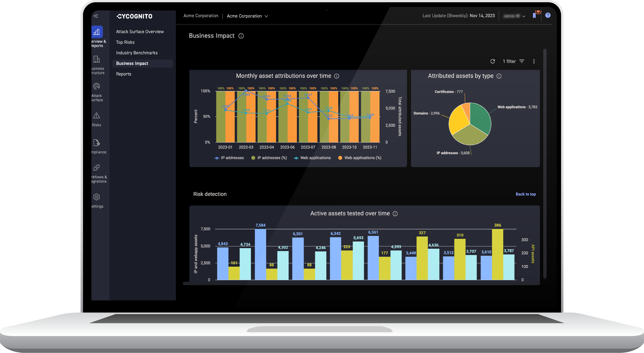644x353 pixels.
Task: Open Settings via the gear icon
Action: (96, 197)
